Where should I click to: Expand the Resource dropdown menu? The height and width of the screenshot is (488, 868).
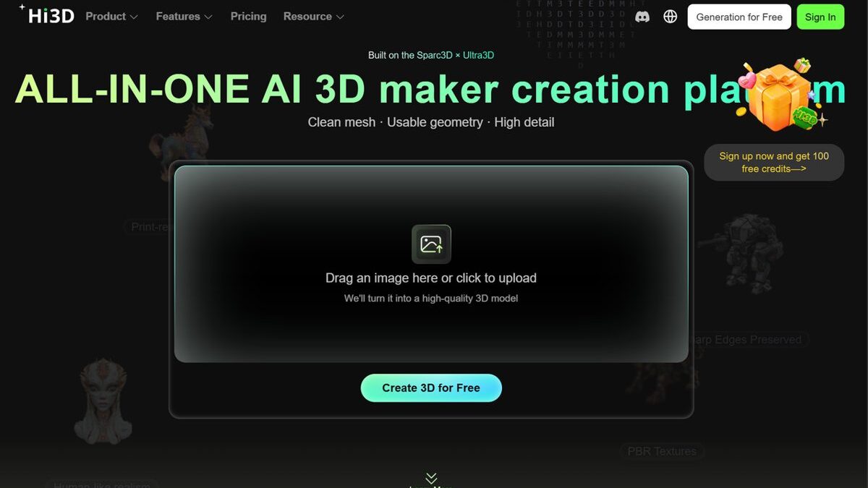coord(313,16)
